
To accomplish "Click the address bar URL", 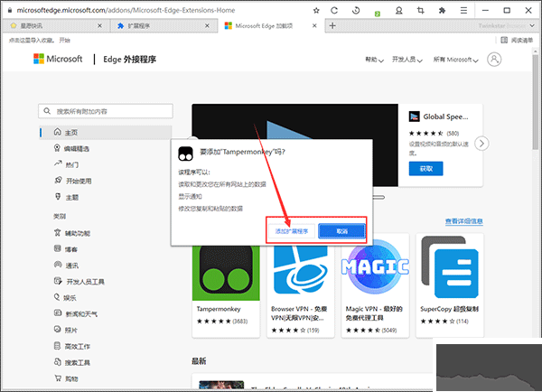I will click(x=126, y=10).
